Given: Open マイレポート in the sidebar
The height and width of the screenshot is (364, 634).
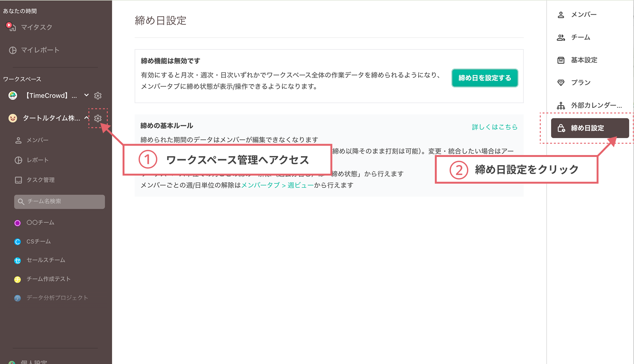Looking at the screenshot, I should [x=40, y=50].
